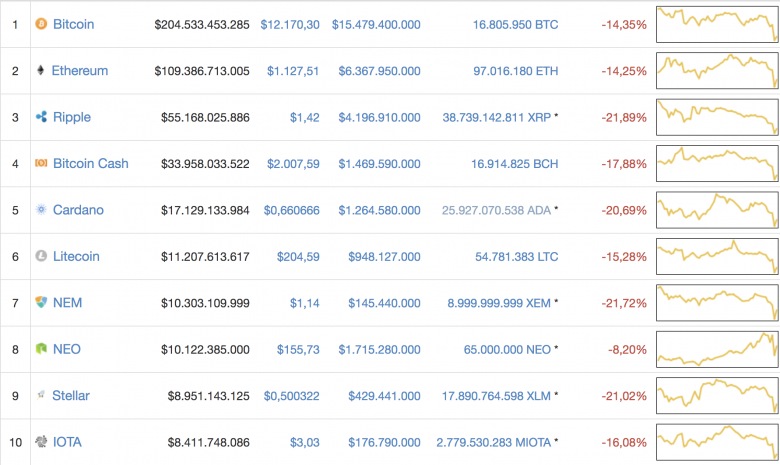Open the Bitcoin Cash price sparkline
The height and width of the screenshot is (465, 780).
717,164
